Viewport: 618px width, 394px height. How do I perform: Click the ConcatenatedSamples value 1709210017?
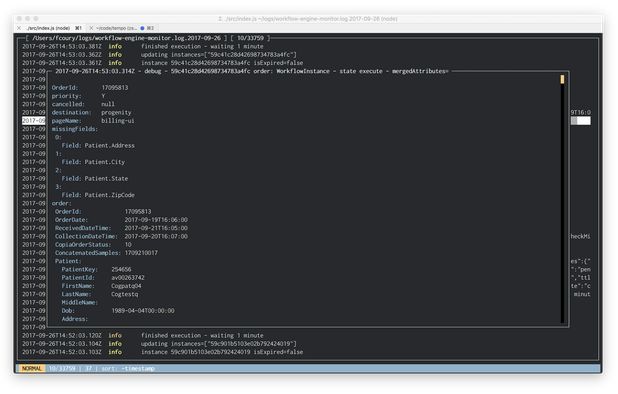tap(141, 253)
